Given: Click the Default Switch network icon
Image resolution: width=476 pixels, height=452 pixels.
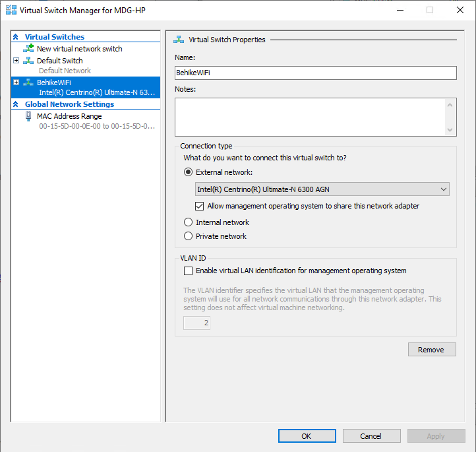Looking at the screenshot, I should pos(28,61).
